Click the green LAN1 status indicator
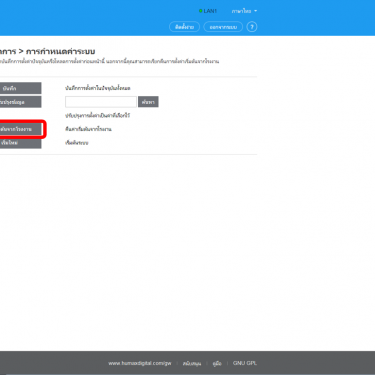Viewport: 375px width, 375px height. (x=208, y=11)
